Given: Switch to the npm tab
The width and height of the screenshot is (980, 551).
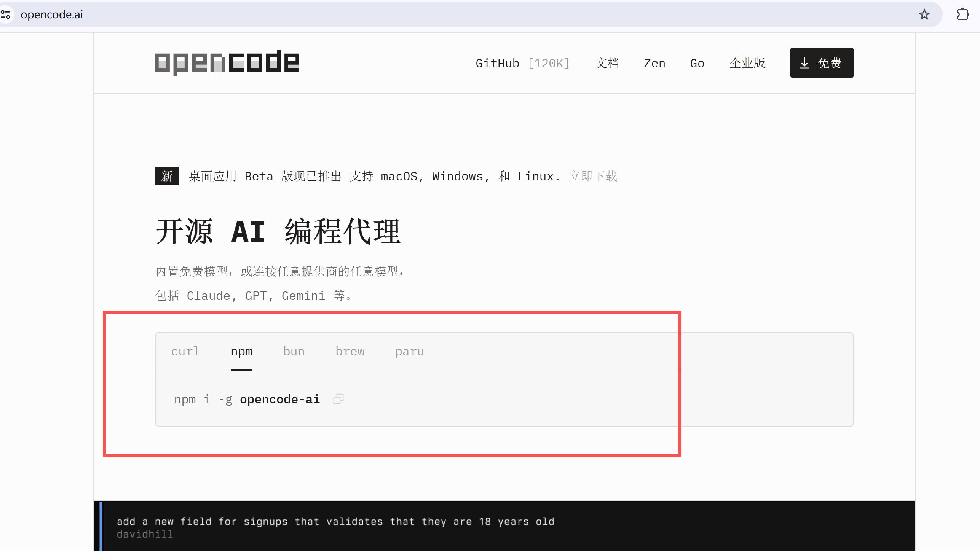Looking at the screenshot, I should coord(241,351).
